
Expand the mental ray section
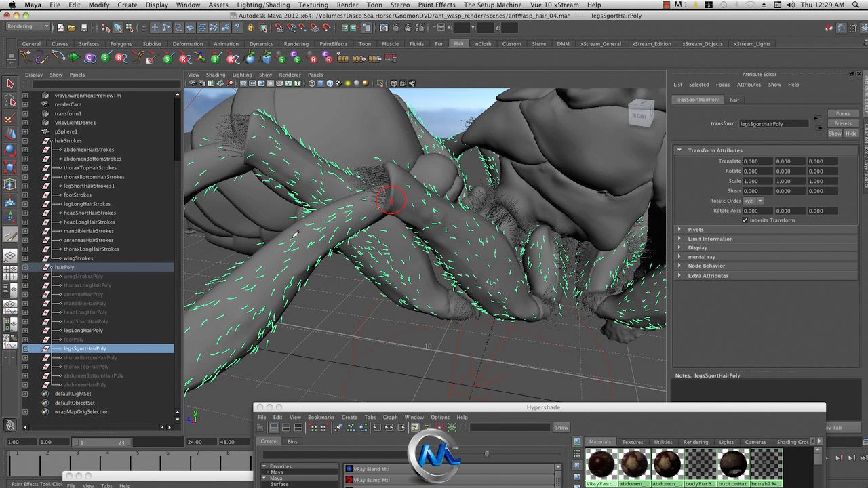coord(679,257)
